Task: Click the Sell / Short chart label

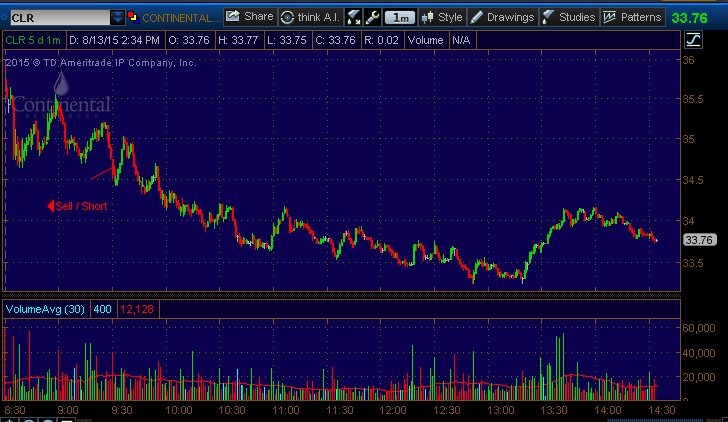Action: coord(81,206)
